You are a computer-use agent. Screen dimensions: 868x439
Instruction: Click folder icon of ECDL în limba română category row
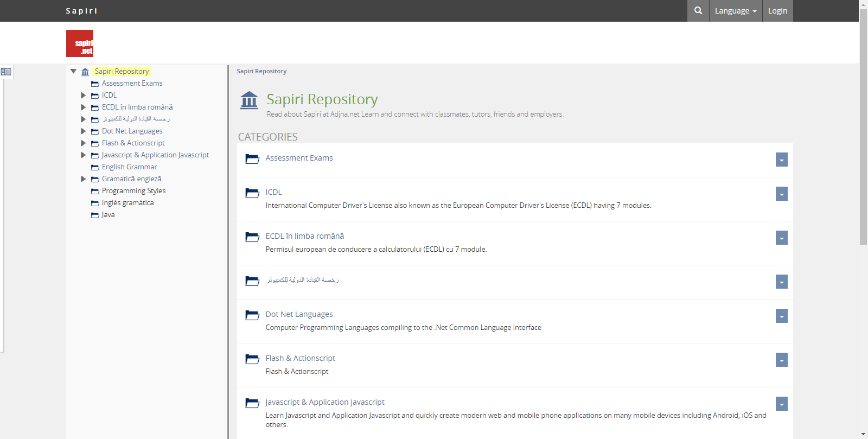click(x=252, y=237)
